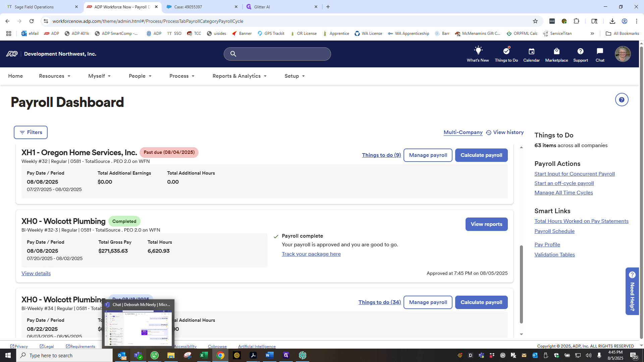Click Multi-Company link
The image size is (644, 362).
463,132
